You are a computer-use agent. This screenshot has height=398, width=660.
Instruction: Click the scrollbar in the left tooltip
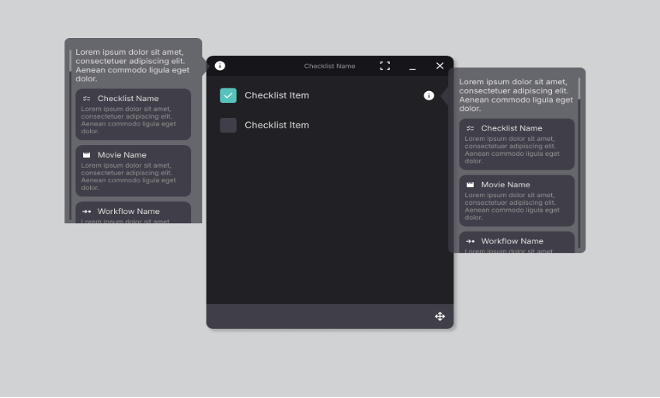tap(70, 135)
